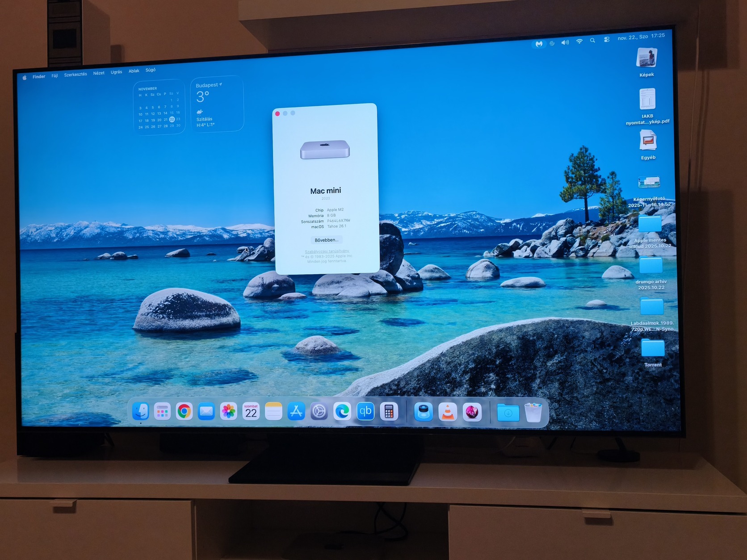Open the blue loupe app in the Dock
The image size is (747, 560).
click(424, 412)
